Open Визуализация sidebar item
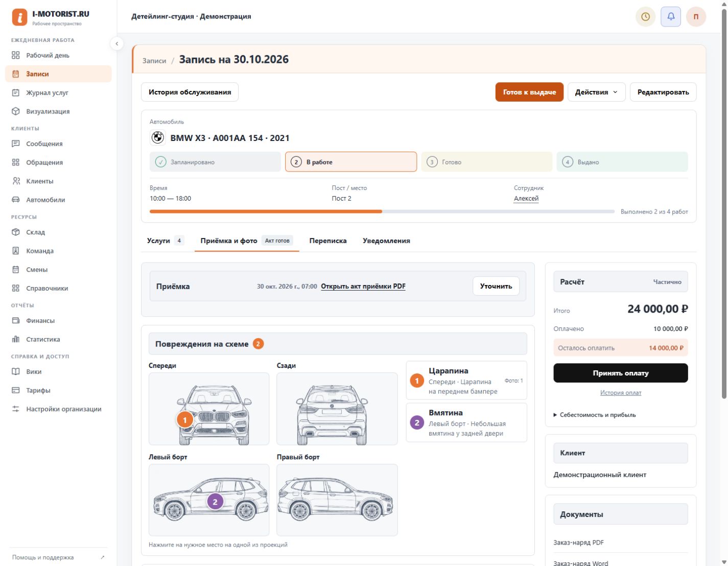The width and height of the screenshot is (728, 566). click(x=58, y=111)
